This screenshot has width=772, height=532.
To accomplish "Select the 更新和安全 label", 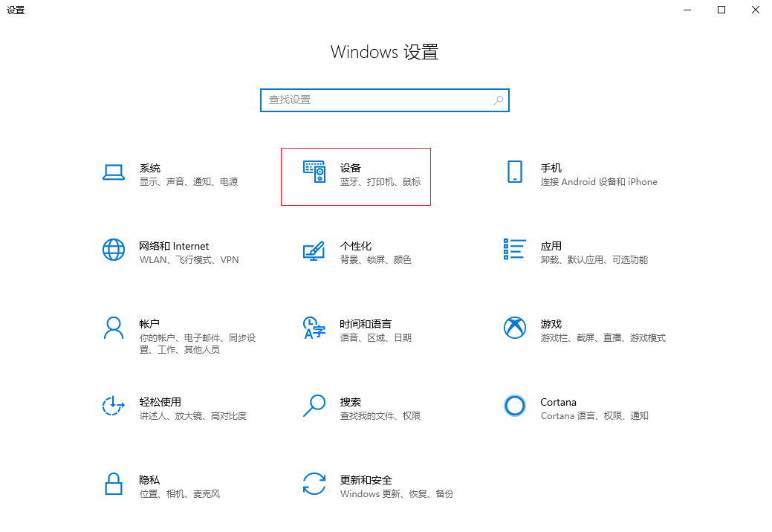I will [x=366, y=480].
